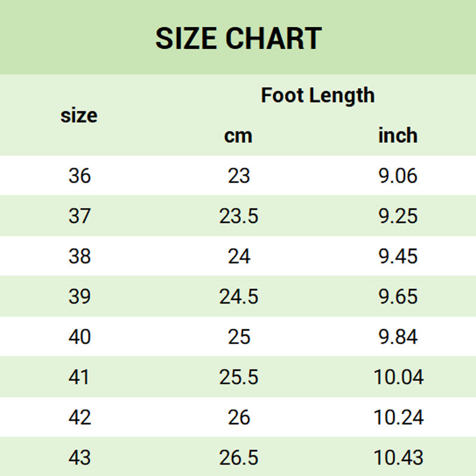This screenshot has width=476, height=476.
Task: Select size 43 row label
Action: (x=79, y=458)
